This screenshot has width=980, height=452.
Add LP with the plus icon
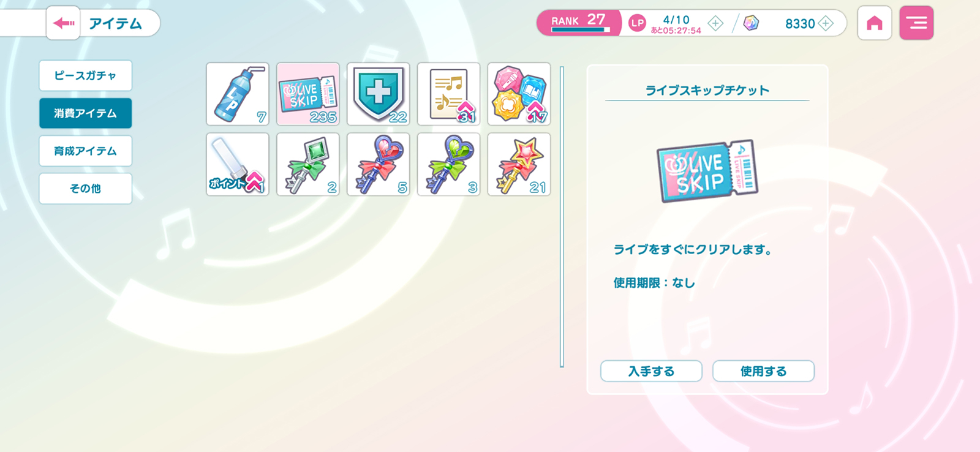click(715, 23)
